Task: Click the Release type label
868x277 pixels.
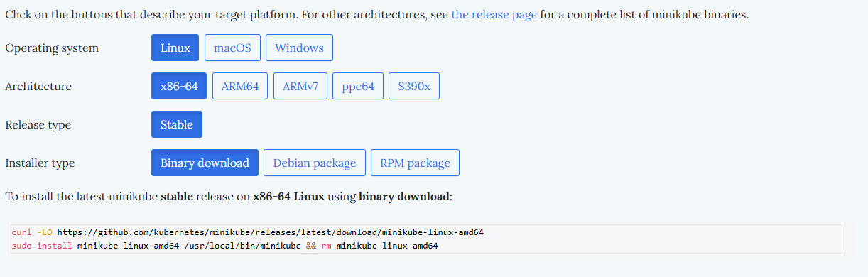Action: pyautogui.click(x=38, y=125)
